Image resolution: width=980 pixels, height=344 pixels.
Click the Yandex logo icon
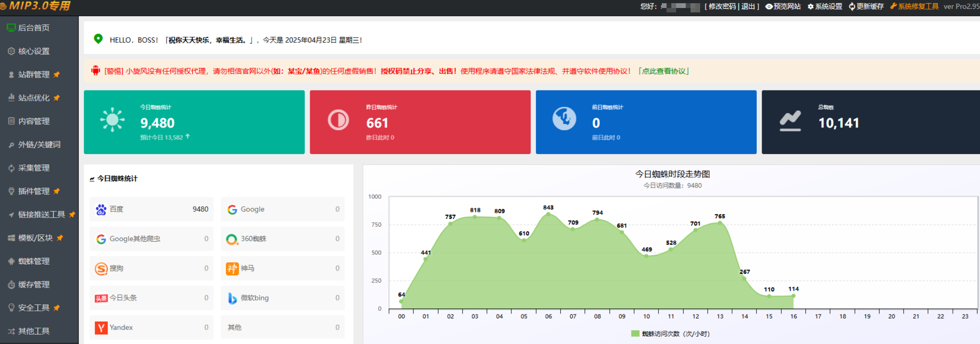101,328
